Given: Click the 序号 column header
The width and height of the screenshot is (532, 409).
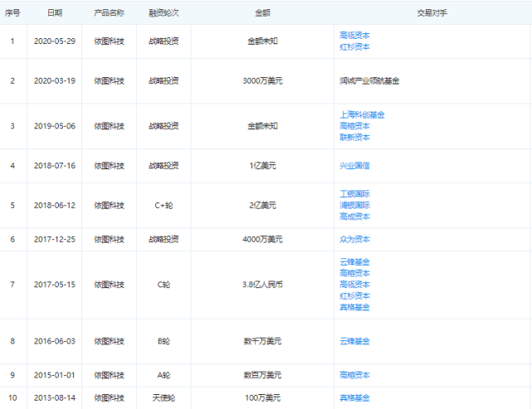Looking at the screenshot, I should click(x=12, y=13).
